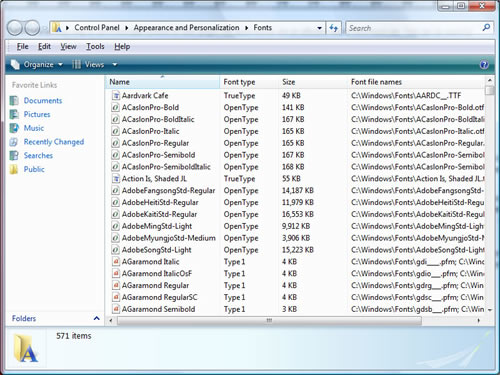Image resolution: width=500 pixels, height=375 pixels.
Task: Click the ACaslonPro-Italic font icon
Action: (x=115, y=131)
